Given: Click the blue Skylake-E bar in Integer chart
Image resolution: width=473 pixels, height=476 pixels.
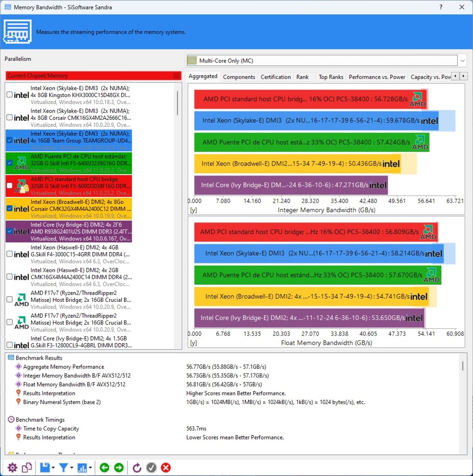Looking at the screenshot, I should pyautogui.click(x=316, y=121).
